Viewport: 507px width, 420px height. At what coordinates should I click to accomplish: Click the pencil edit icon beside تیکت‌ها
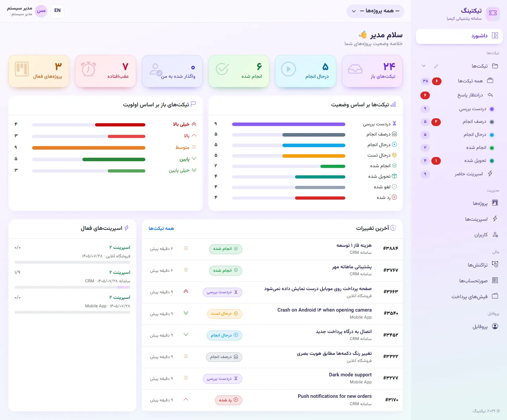click(x=436, y=66)
